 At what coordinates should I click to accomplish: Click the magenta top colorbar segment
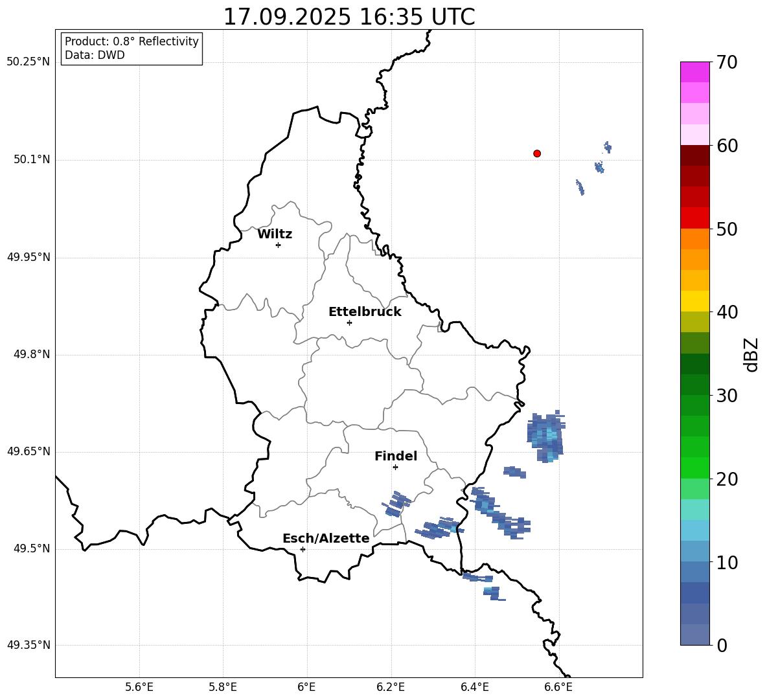694,72
